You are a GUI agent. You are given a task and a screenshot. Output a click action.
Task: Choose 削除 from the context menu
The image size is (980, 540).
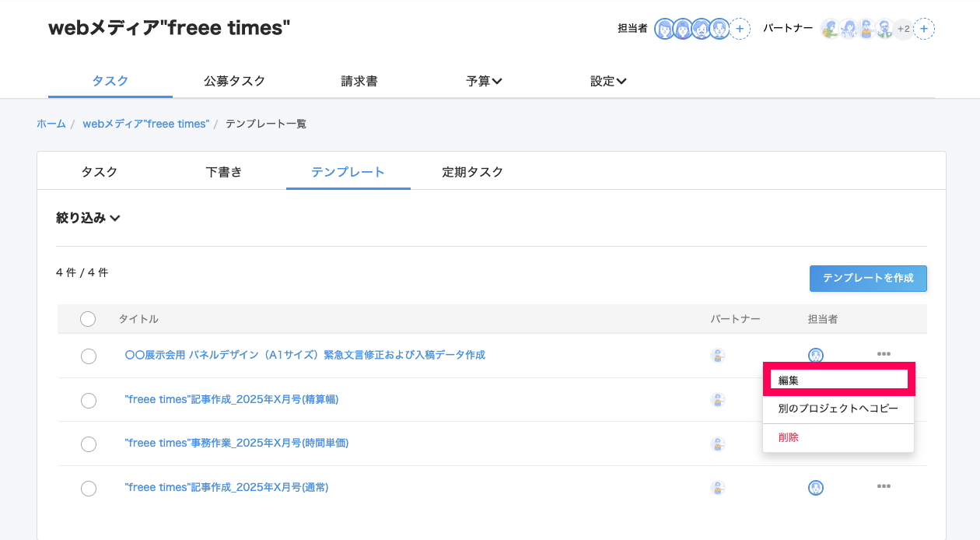838,438
